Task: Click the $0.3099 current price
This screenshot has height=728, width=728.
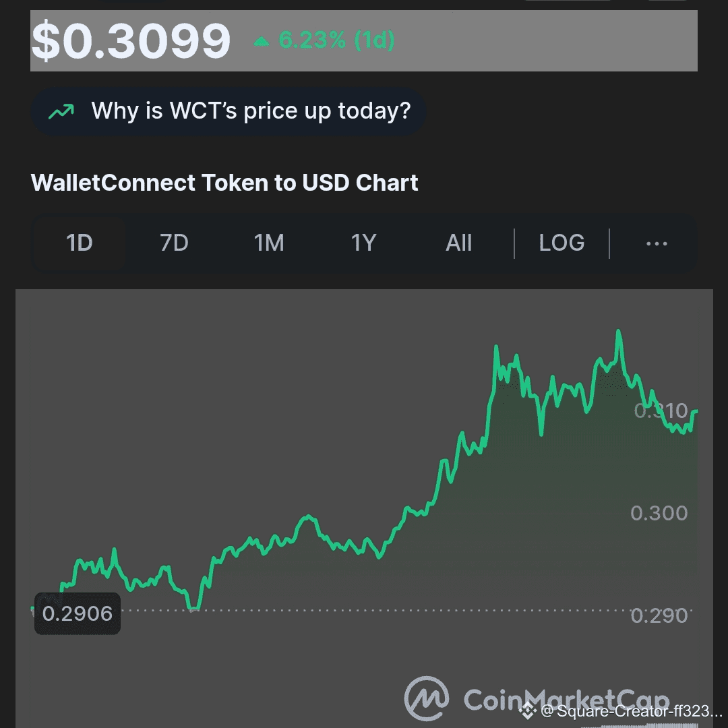Action: click(131, 40)
